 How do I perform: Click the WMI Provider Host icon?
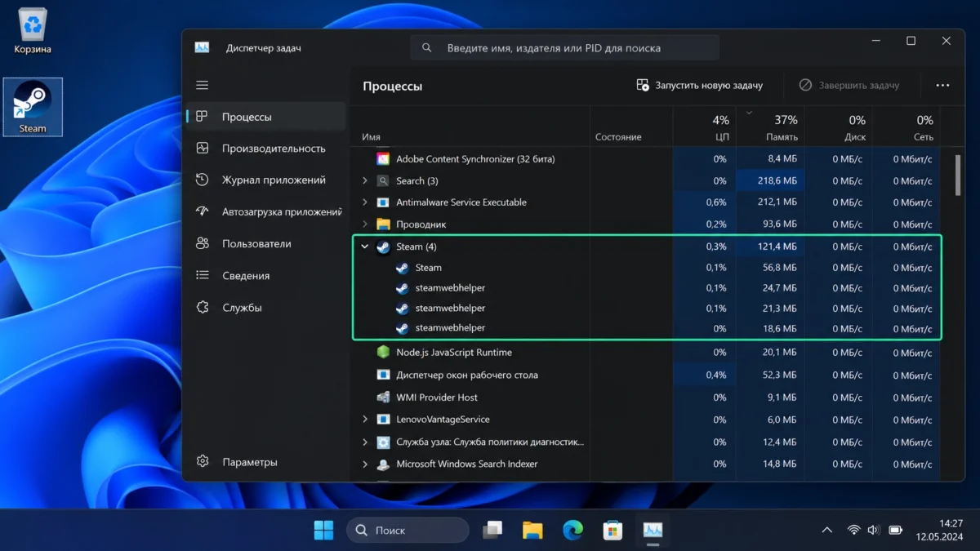pyautogui.click(x=383, y=398)
